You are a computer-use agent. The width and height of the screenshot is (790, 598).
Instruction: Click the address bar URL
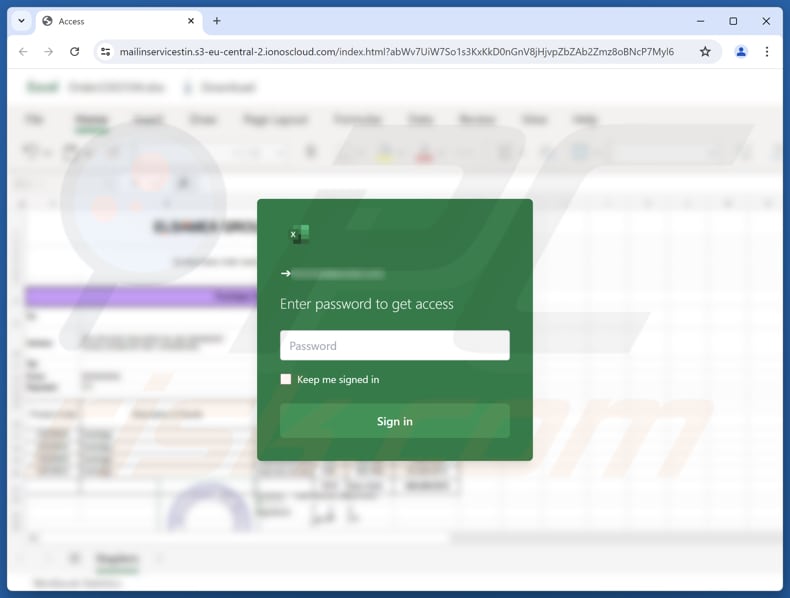(397, 51)
